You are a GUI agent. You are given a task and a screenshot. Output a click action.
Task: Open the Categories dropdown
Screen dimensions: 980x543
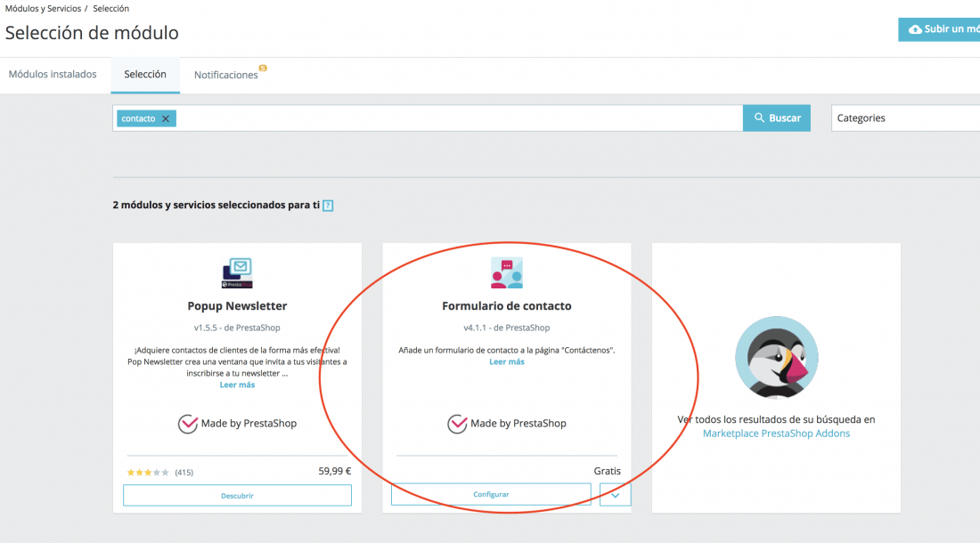906,118
